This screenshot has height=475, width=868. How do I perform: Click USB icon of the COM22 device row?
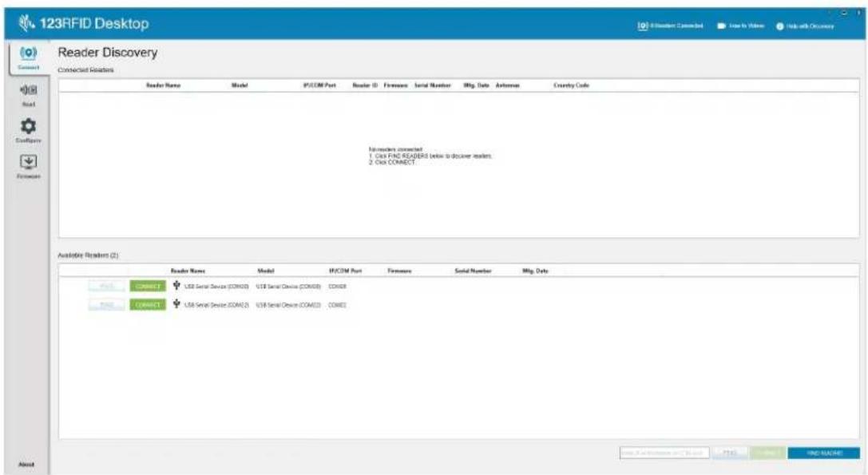tap(176, 304)
